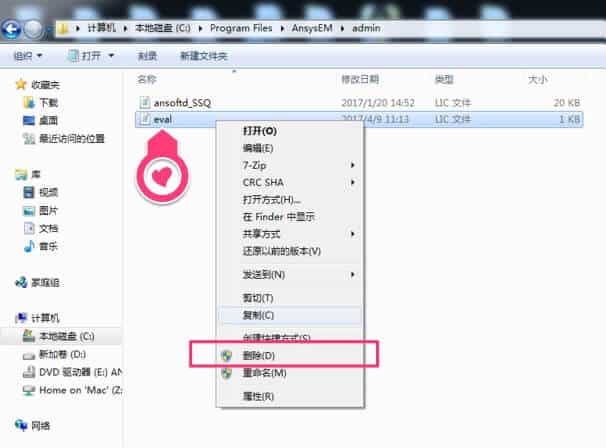Click date 2017/1/20 14:52 of ansoftd_SSQ
Image resolution: width=606 pixels, height=448 pixels.
(378, 103)
